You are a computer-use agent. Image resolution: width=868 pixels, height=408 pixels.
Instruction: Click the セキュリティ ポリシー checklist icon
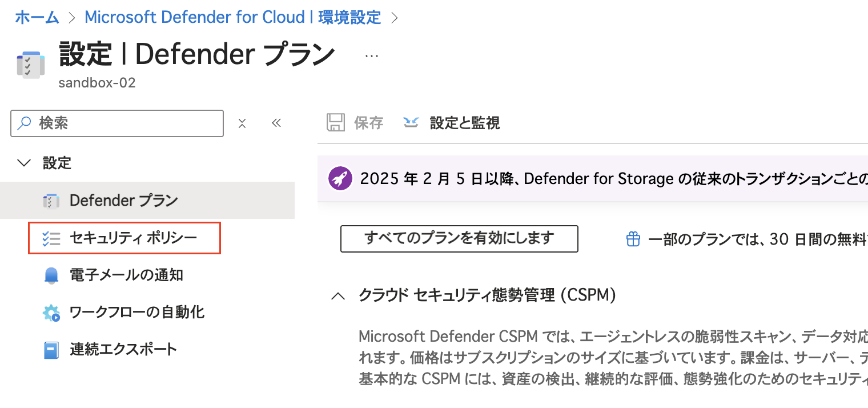(51, 238)
